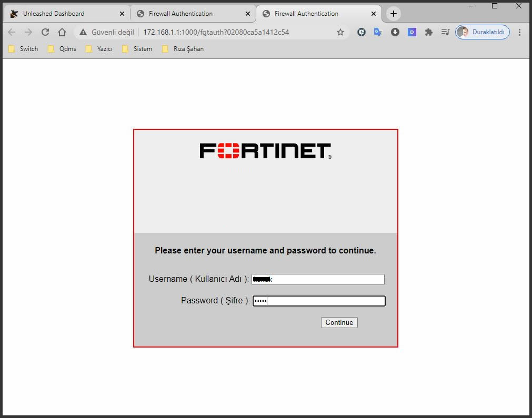The image size is (532, 418).
Task: Focus the Username (Kullanıcı Adı) field
Action: click(318, 279)
